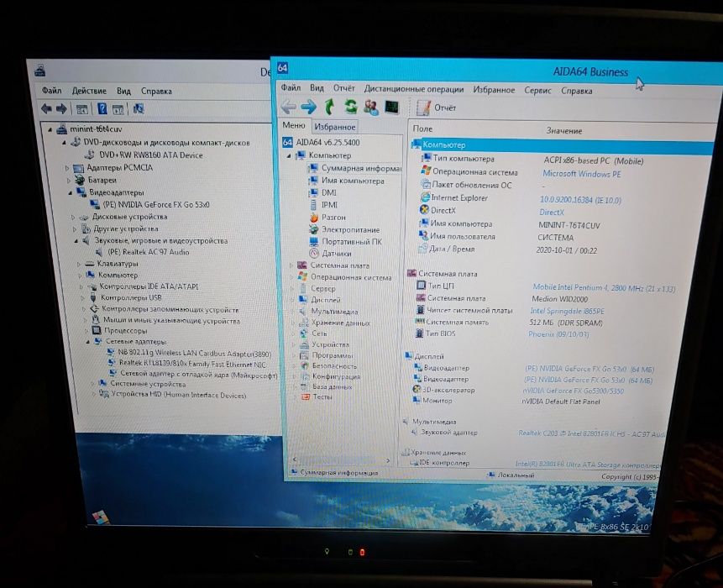This screenshot has height=588, width=723.
Task: Select highlighted Компьютер row in AIDA64 list
Action: click(561, 146)
